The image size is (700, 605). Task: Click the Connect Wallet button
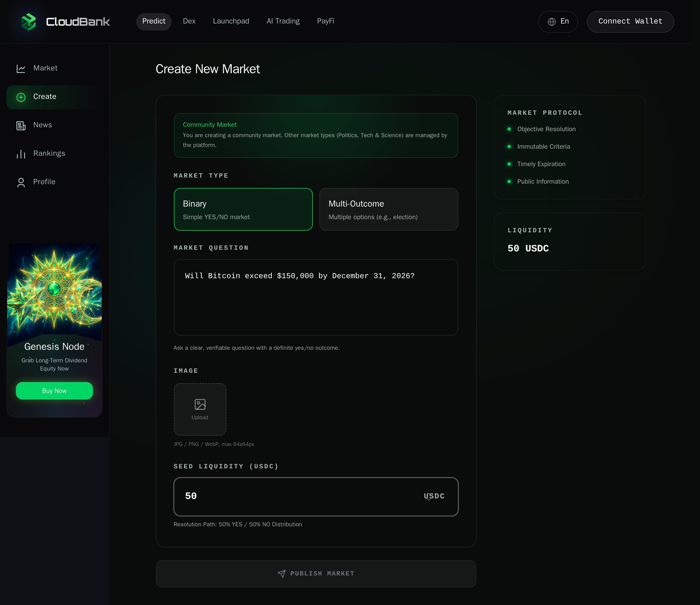click(x=630, y=22)
